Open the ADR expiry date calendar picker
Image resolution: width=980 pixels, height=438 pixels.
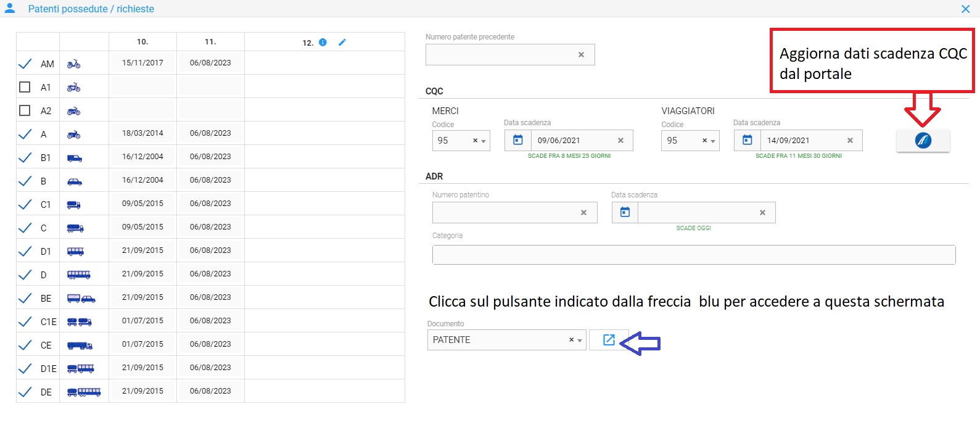tap(625, 212)
